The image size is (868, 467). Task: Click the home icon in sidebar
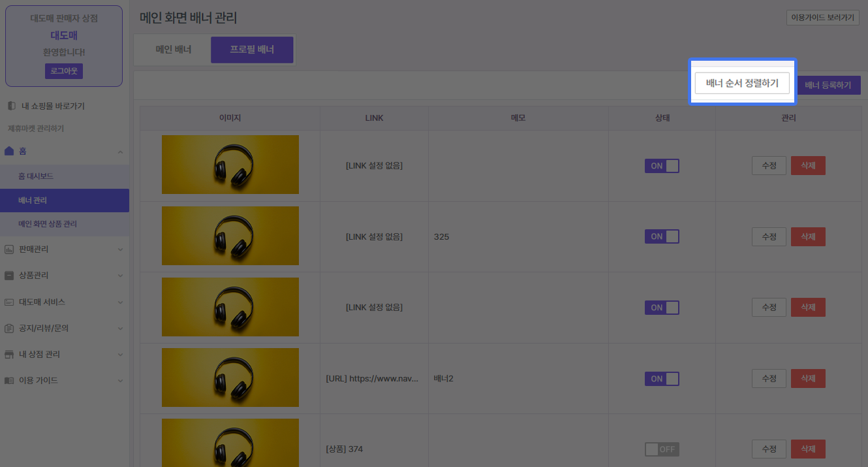9,152
